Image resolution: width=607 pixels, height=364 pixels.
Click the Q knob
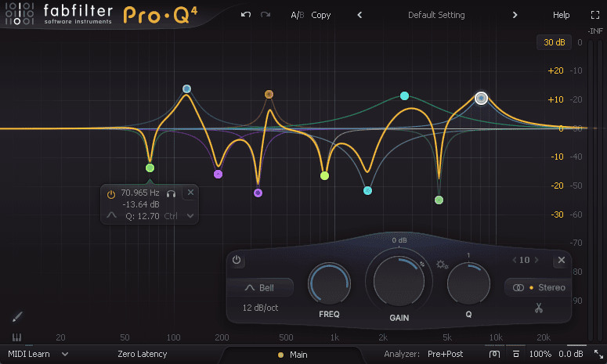pos(468,283)
